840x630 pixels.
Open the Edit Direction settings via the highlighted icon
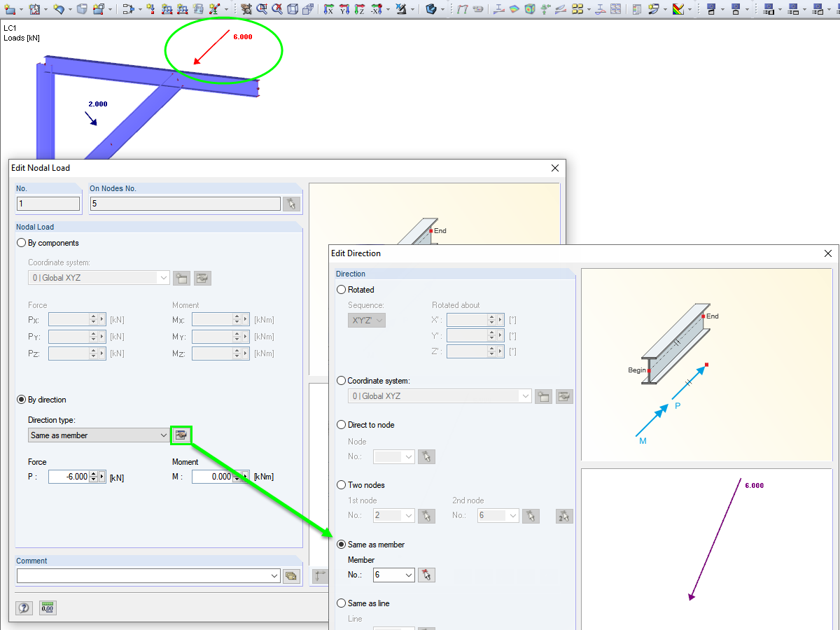pyautogui.click(x=181, y=435)
